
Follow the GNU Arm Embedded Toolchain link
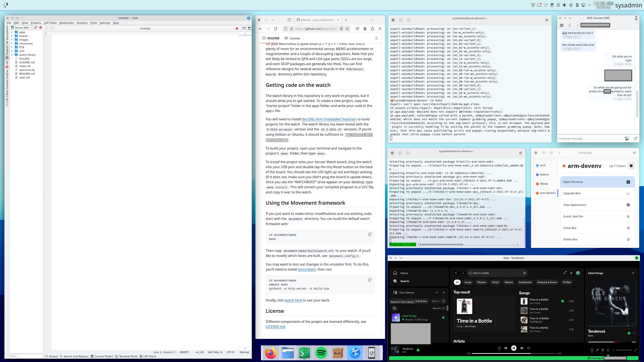(x=329, y=119)
